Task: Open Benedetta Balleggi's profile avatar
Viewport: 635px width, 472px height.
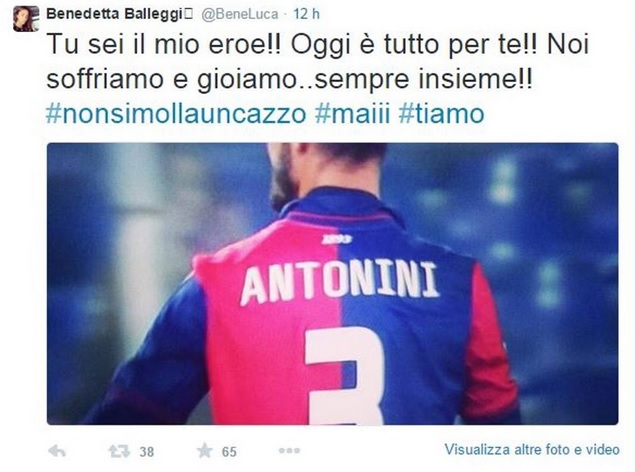Action: tap(26, 19)
